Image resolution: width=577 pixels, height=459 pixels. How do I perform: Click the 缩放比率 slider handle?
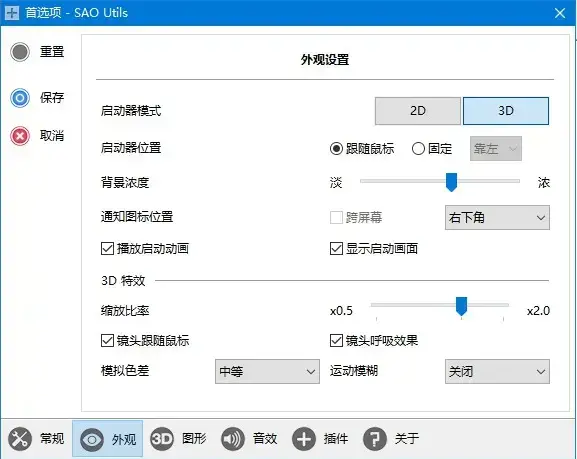461,306
